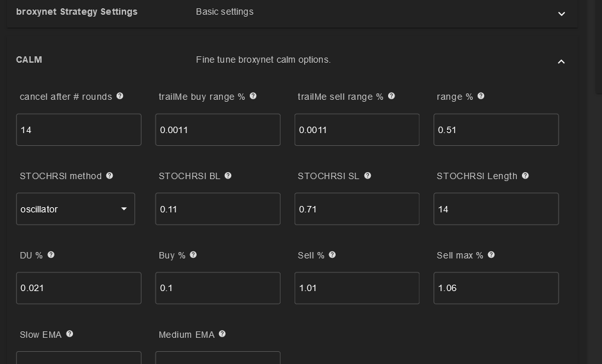Click the STOCHRSI Length help icon

(525, 175)
